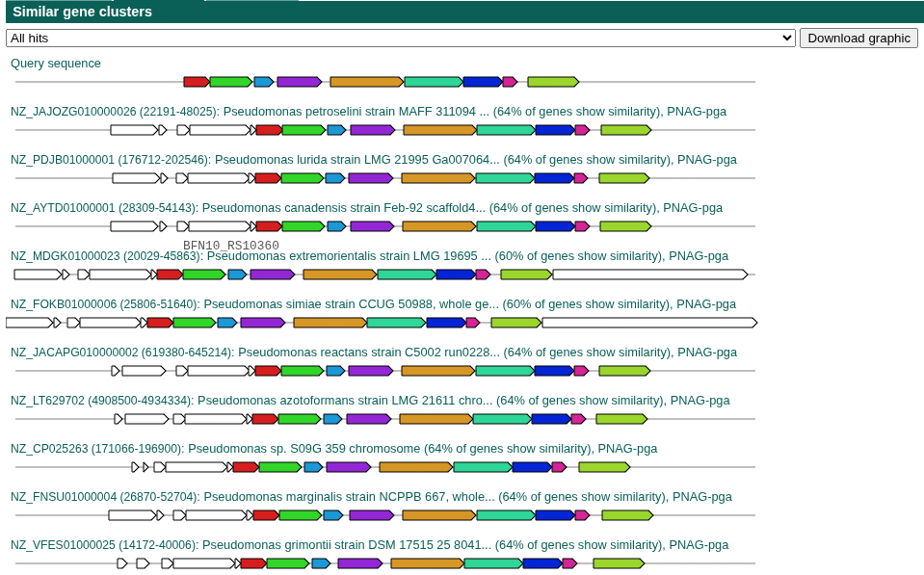The image size is (924, 575).
Task: Select the purple gene in the NZ_JAJOZG010000026 cluster
Action: click(371, 130)
